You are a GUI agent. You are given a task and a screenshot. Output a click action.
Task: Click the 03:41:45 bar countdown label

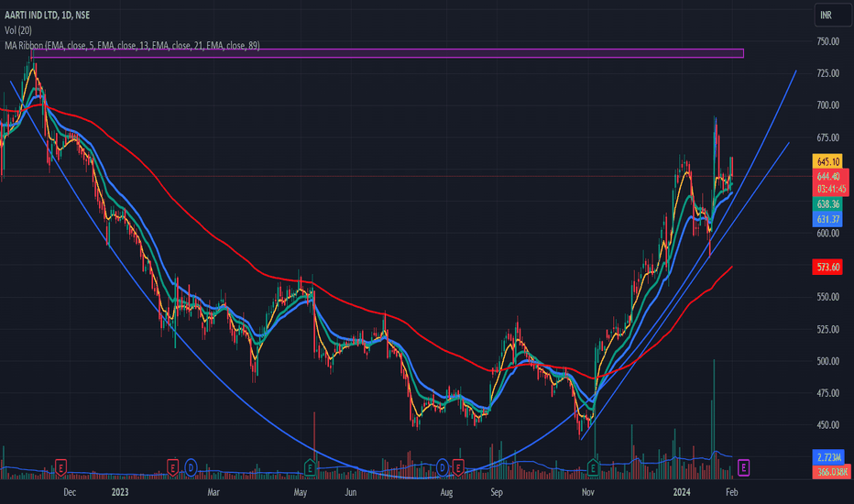coord(830,189)
